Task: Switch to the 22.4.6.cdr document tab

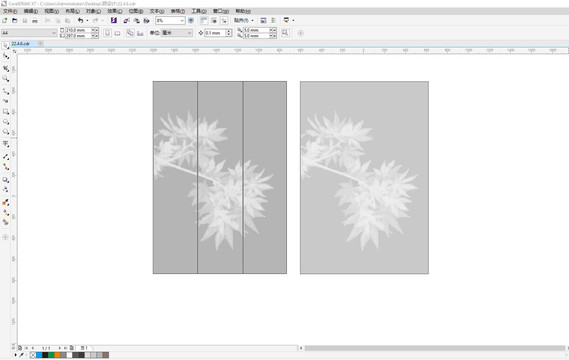Action: pos(23,44)
